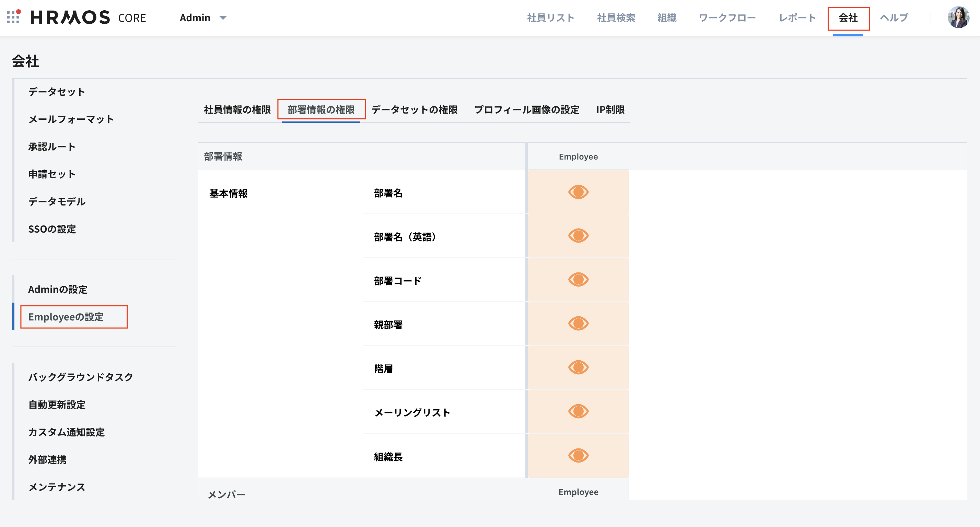This screenshot has width=980, height=527.
Task: Toggle eye visibility for 部署名
Action: 578,192
